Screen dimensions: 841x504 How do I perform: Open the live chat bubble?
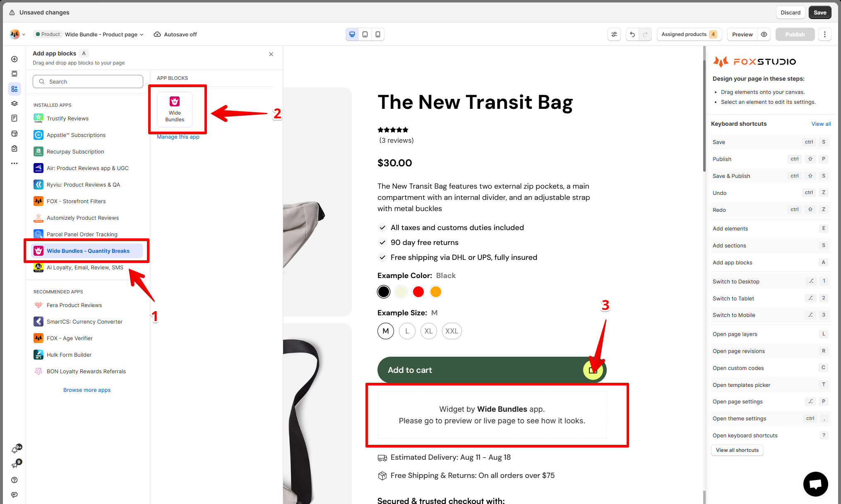pos(815,484)
